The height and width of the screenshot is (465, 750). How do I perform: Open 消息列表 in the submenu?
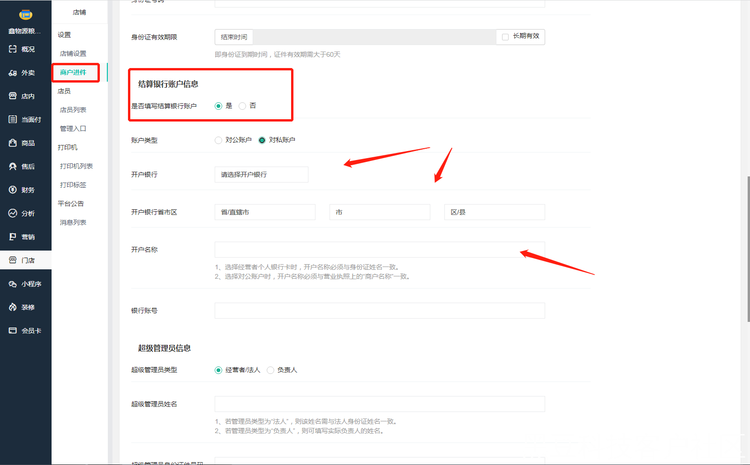click(73, 222)
